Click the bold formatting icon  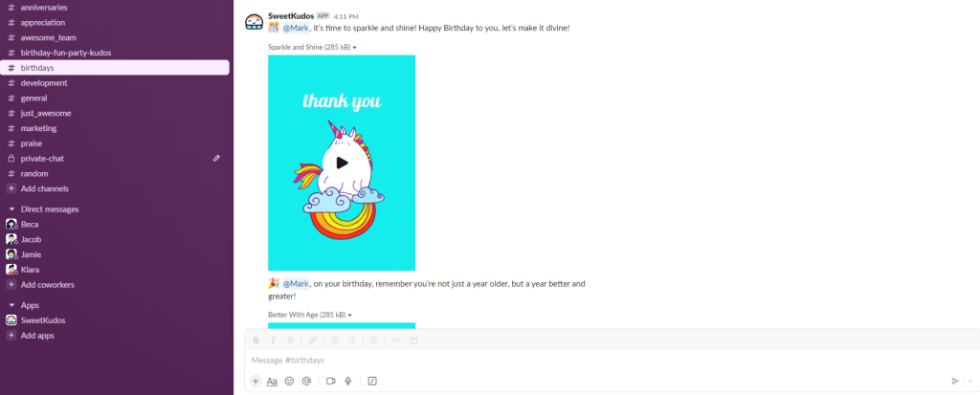(x=256, y=340)
